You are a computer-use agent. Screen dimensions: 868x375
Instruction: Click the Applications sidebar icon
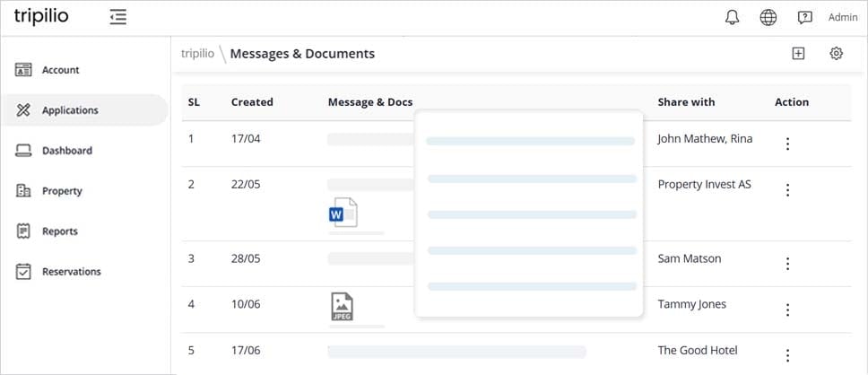23,110
